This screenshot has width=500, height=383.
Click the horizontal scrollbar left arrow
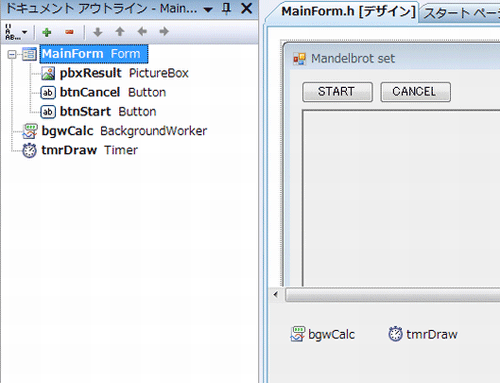pos(276,294)
